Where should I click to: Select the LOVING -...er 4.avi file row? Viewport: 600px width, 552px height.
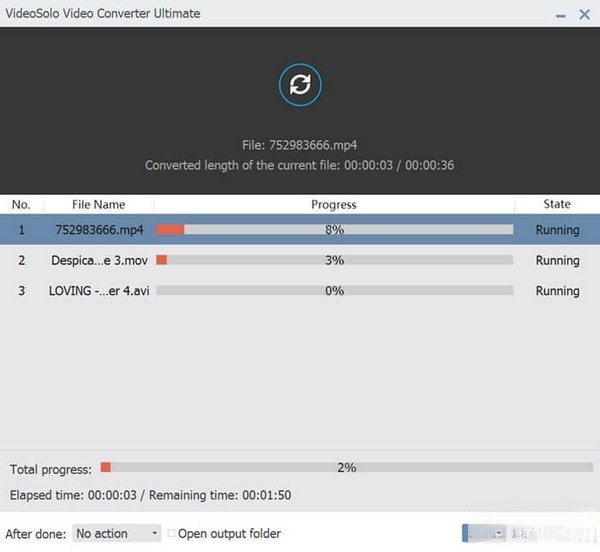(x=300, y=291)
